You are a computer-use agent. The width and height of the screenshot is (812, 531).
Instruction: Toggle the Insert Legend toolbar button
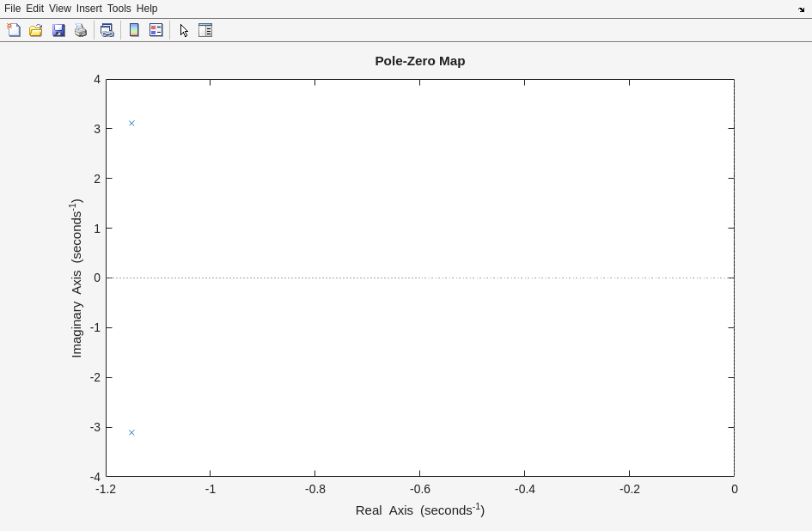pyautogui.click(x=156, y=30)
